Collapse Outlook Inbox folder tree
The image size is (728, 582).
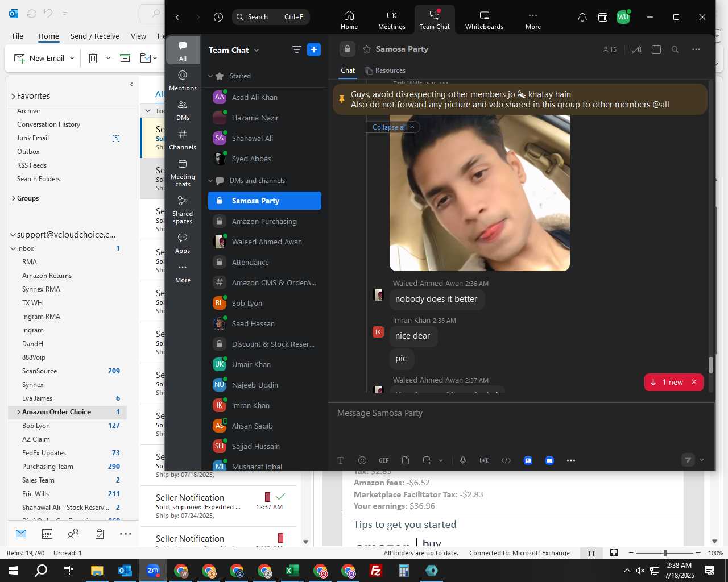click(x=13, y=248)
